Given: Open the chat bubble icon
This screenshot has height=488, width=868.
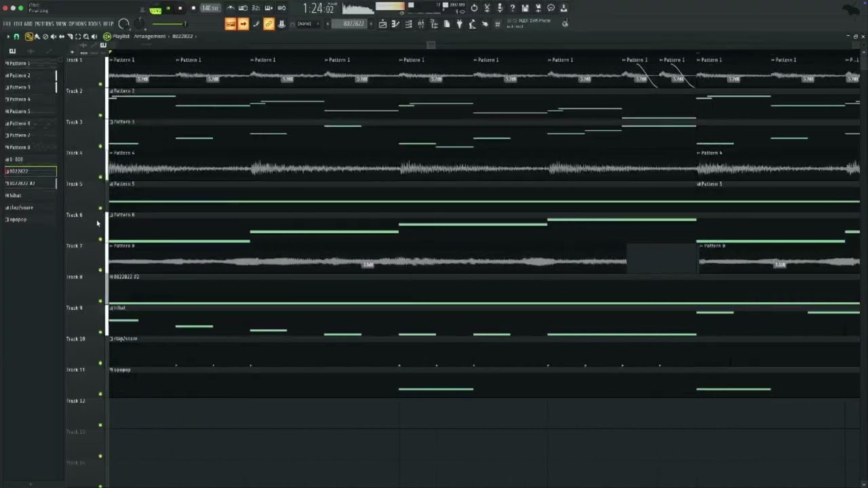Looking at the screenshot, I should tap(551, 7).
